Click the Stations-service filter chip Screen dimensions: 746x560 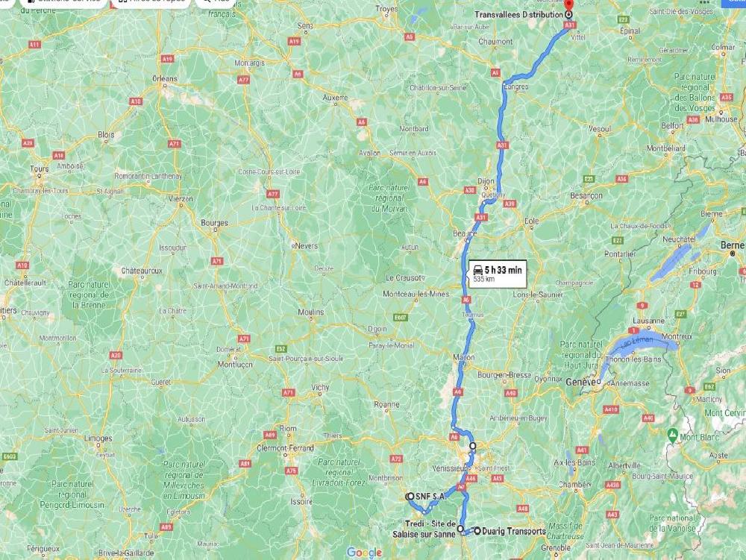(63, 2)
